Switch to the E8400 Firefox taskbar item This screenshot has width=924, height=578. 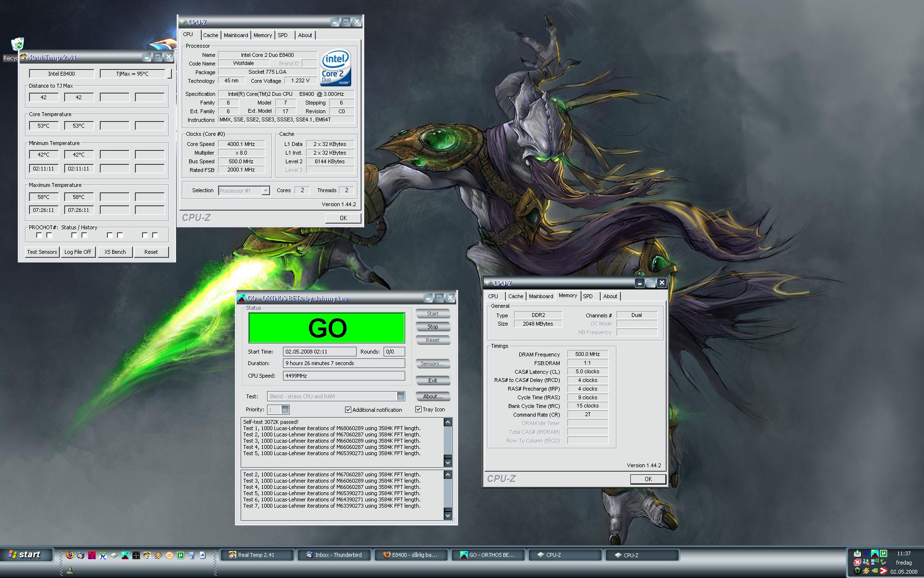(x=411, y=555)
